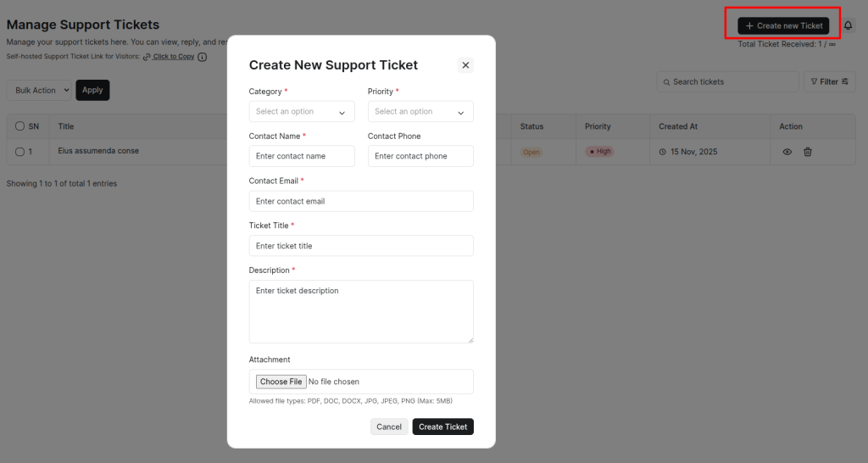Open the Category dropdown

(302, 112)
